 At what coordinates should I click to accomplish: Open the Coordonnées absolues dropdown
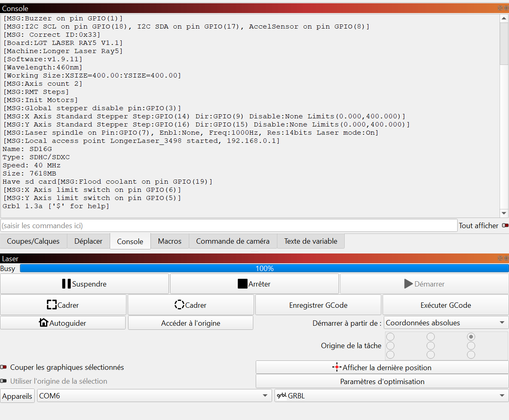446,323
